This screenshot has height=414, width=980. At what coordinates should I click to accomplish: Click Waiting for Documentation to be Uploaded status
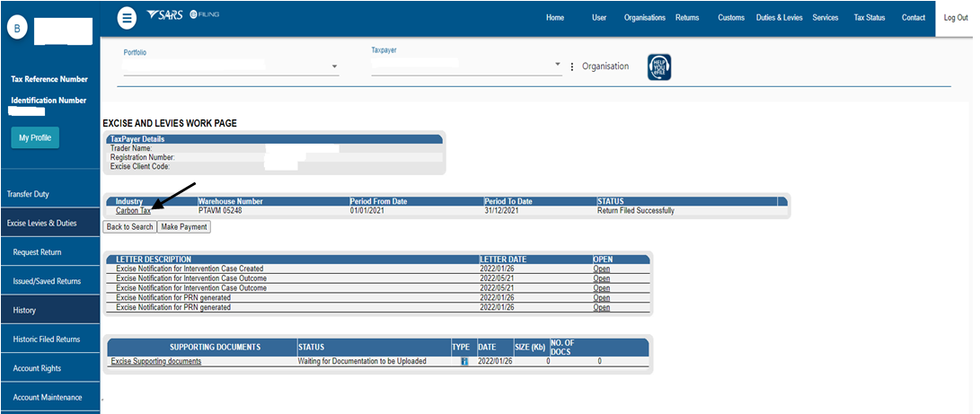[x=362, y=362]
